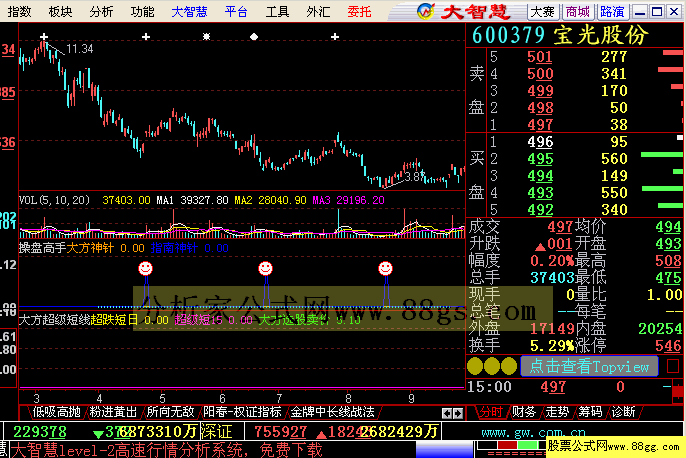Image resolution: width=686 pixels, height=458 pixels.
Task: Select the 所向无敌 indicator tab
Action: tap(170, 412)
